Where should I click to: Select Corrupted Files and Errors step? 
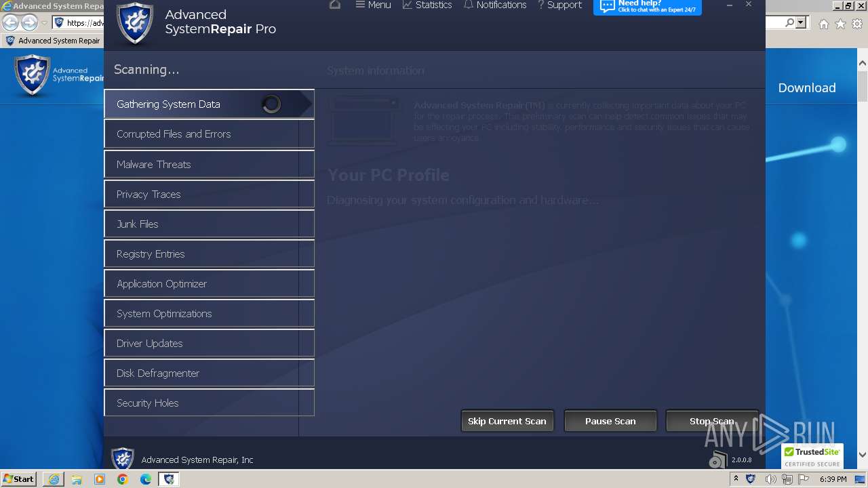point(209,134)
